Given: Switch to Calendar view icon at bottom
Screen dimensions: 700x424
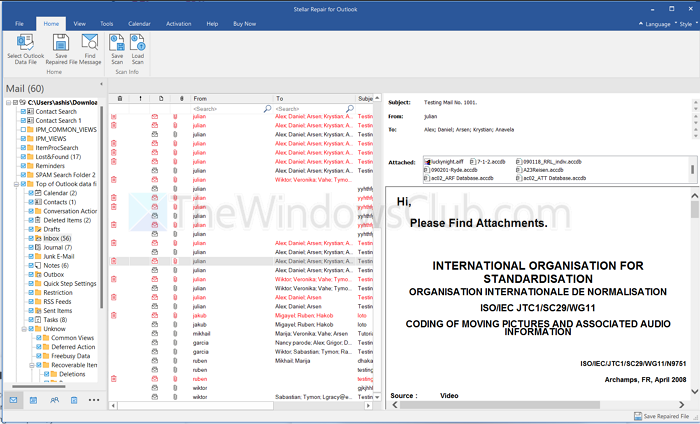Looking at the screenshot, I should click(33, 400).
